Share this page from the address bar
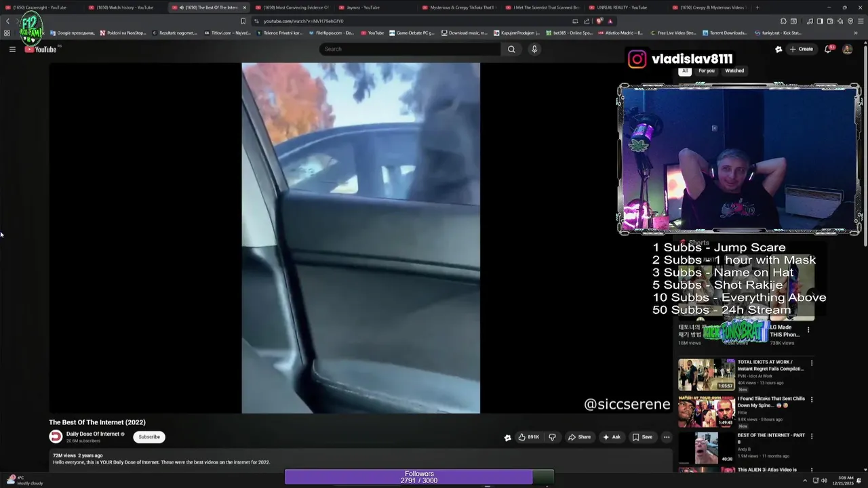Image resolution: width=868 pixels, height=488 pixels. [x=587, y=21]
